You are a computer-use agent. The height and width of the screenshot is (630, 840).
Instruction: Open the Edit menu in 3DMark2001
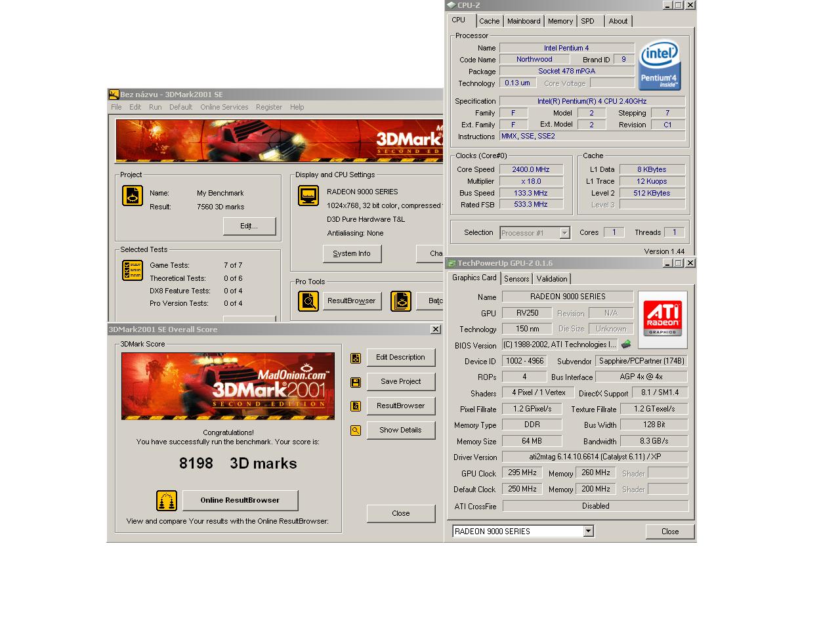pos(135,107)
